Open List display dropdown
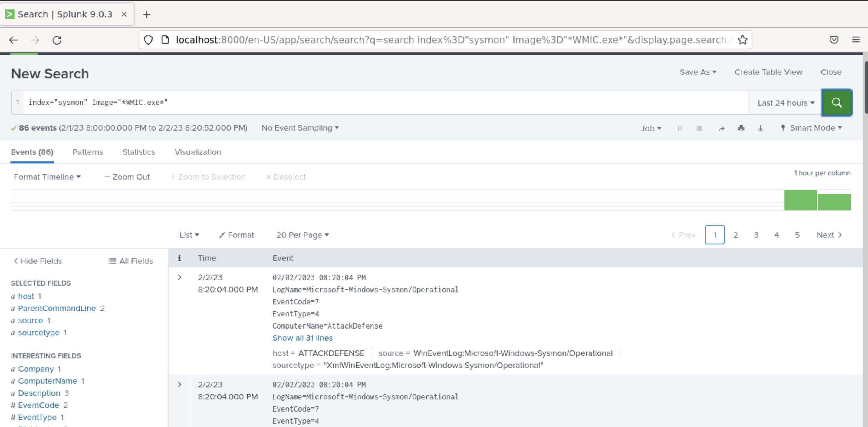 [x=189, y=235]
